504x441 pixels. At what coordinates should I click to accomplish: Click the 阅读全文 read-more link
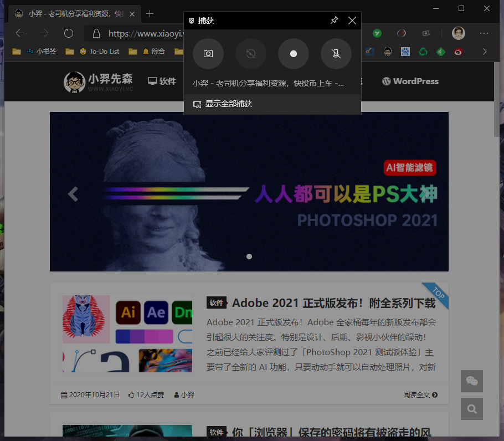(x=421, y=394)
